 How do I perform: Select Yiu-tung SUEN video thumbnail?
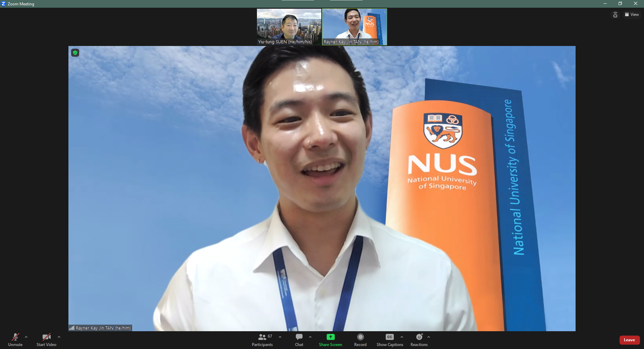[x=289, y=27]
